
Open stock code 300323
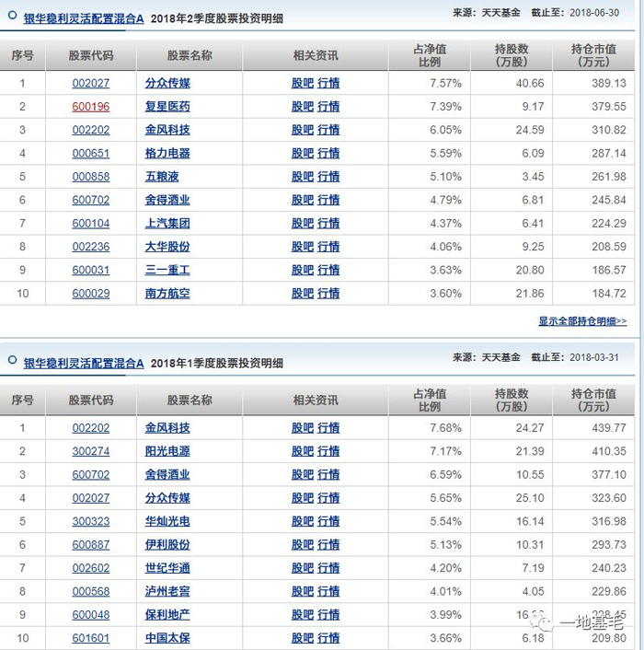[91, 521]
